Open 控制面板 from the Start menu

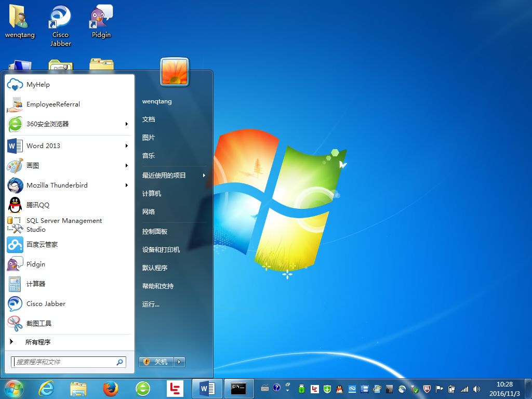155,231
